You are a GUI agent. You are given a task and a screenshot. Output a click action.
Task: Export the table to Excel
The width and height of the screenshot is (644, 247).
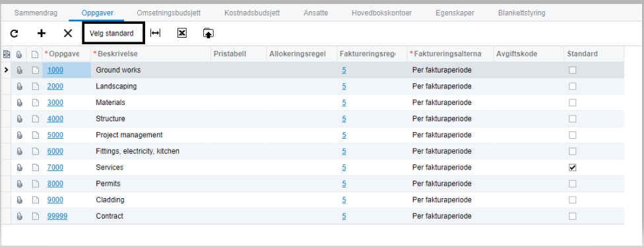(x=182, y=33)
